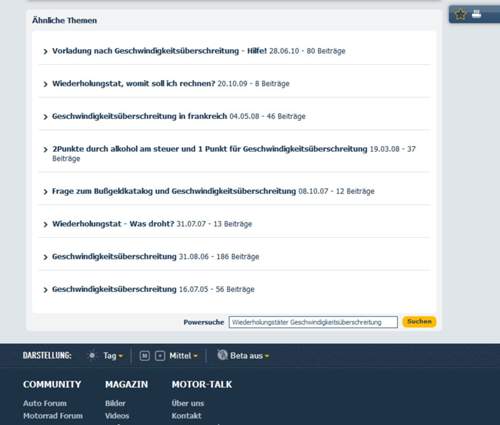The image size is (500, 425).
Task: Click arrow icon before Wiederholungstat - Was droht?
Action: pos(45,224)
